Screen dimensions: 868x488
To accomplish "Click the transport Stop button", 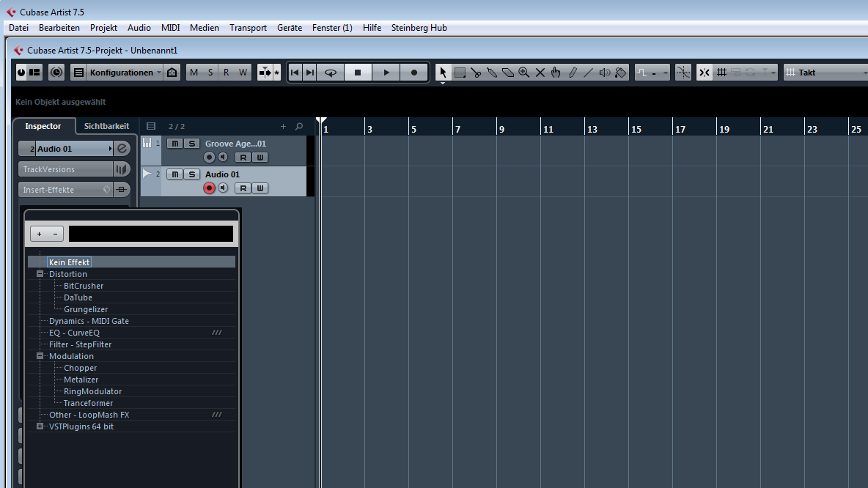I will coord(358,73).
